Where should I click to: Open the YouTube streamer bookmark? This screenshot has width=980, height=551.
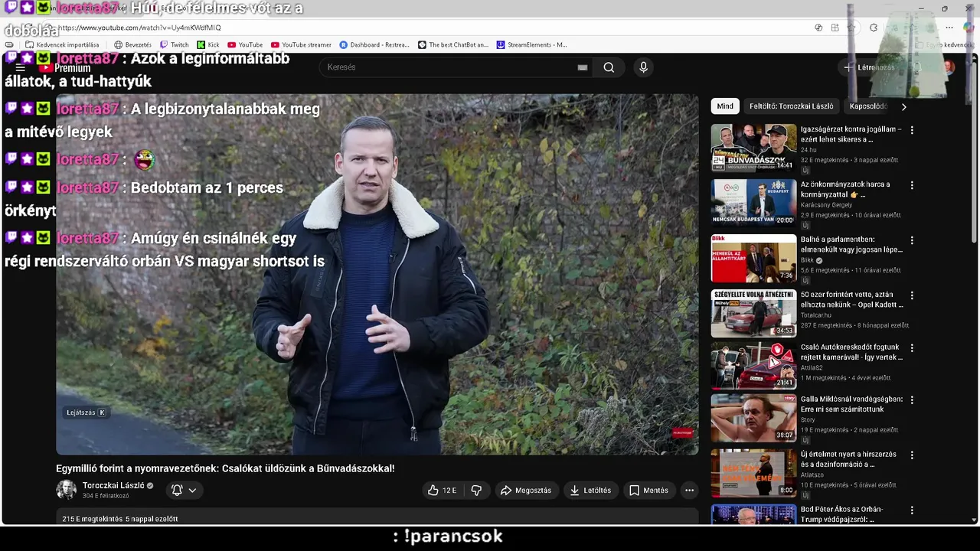pos(301,44)
